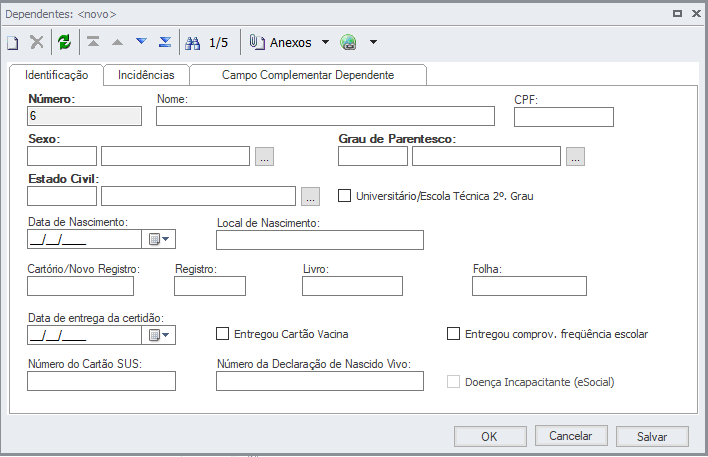Jump to the last record
The height and width of the screenshot is (457, 708).
(165, 42)
